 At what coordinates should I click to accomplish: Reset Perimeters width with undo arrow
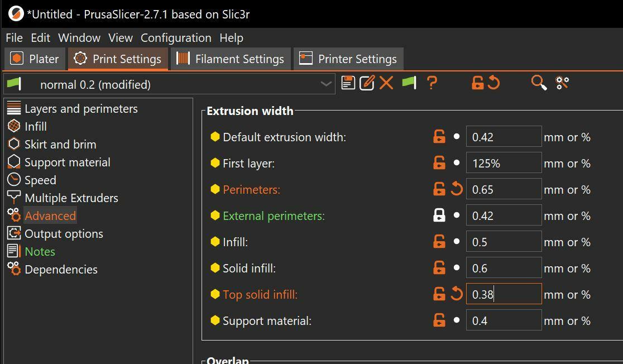457,189
